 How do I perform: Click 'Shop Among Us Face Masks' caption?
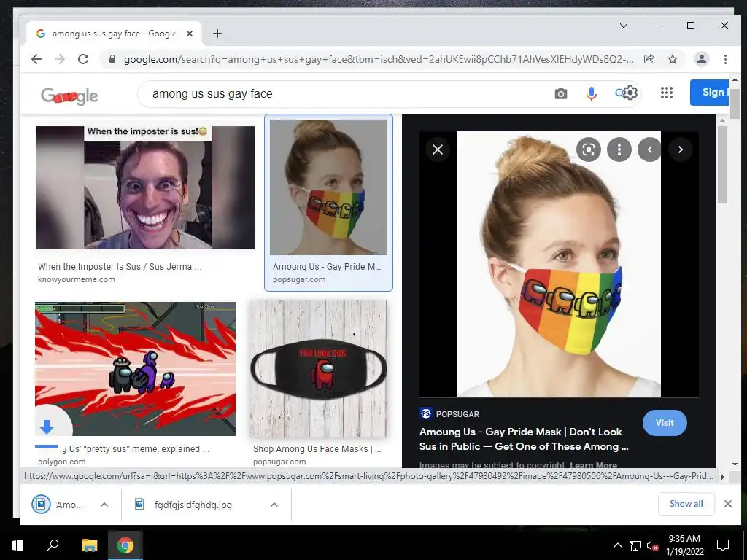pos(317,449)
